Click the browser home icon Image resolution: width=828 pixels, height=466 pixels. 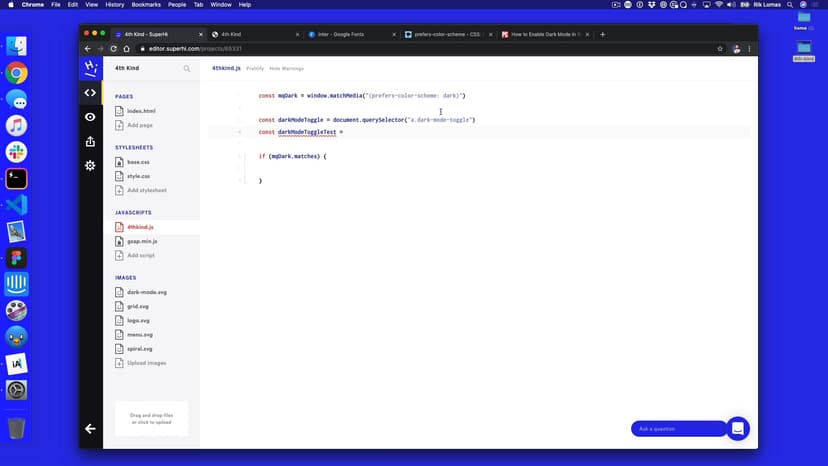127,49
